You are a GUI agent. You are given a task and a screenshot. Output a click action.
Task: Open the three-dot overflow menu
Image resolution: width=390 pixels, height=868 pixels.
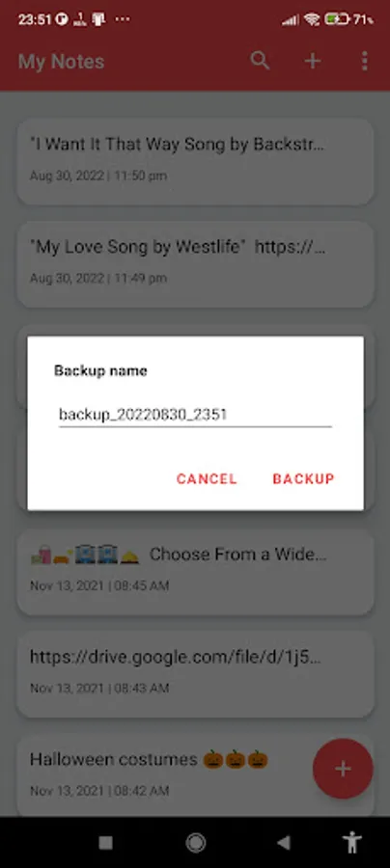[x=364, y=61]
